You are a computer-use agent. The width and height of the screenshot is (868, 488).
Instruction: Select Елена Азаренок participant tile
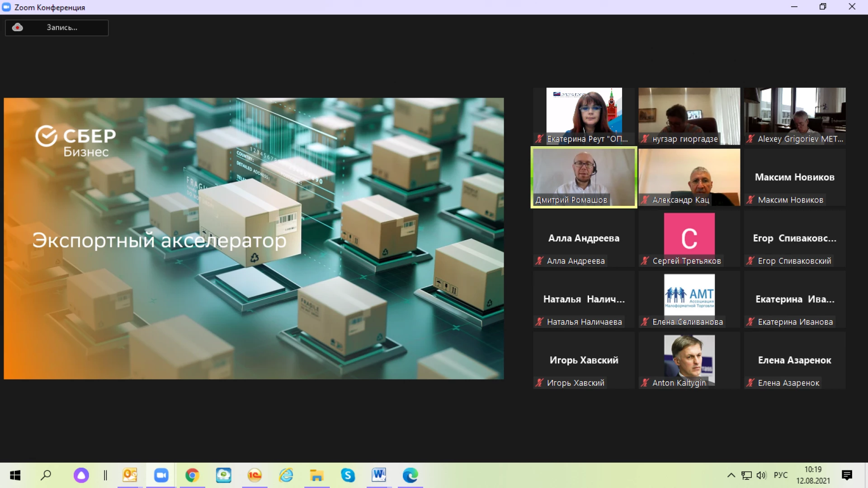pos(795,360)
